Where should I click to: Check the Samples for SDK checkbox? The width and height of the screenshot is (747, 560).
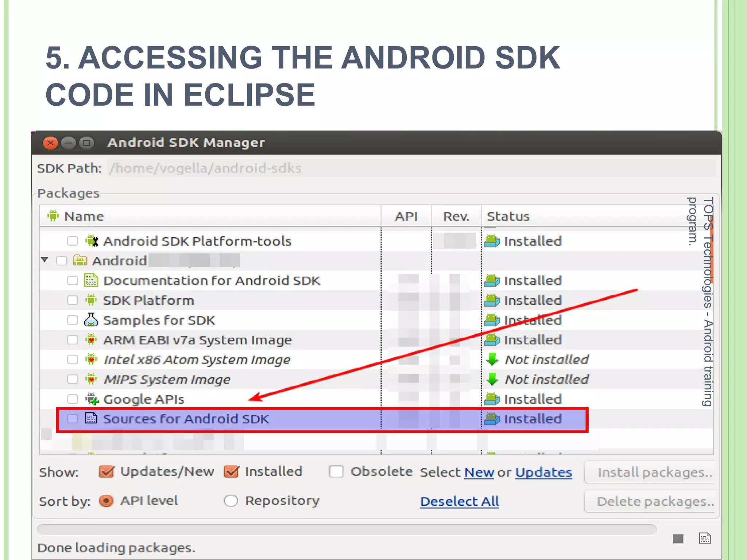click(73, 320)
